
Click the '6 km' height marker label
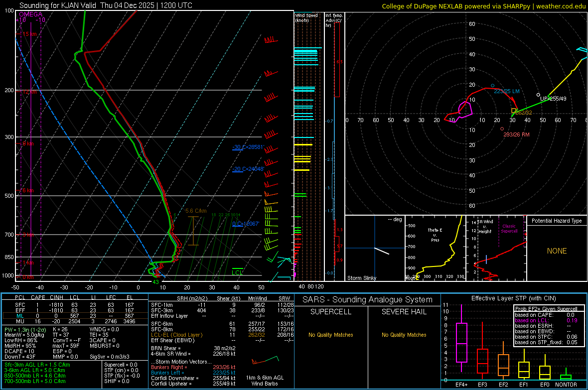click(28, 190)
